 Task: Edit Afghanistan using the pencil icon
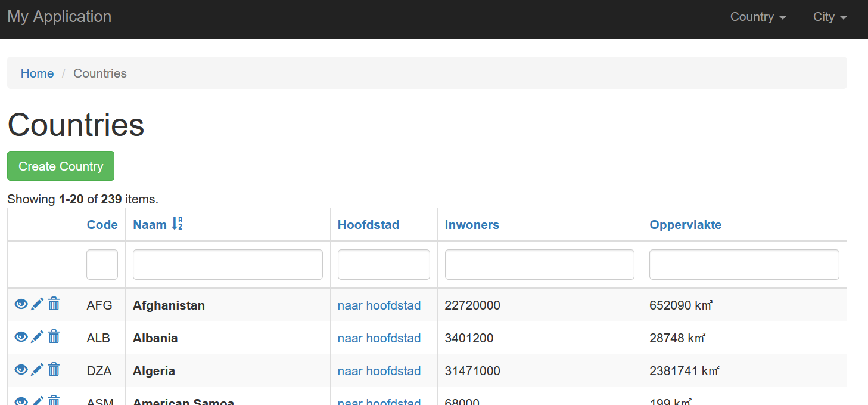[x=37, y=304]
